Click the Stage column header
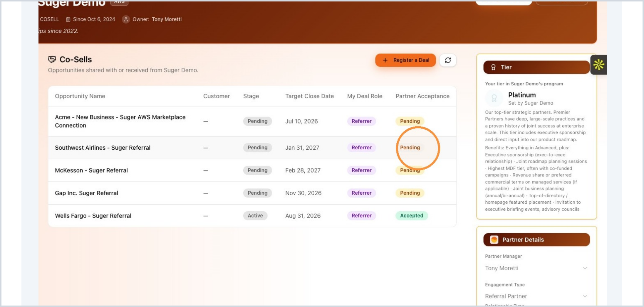Screen dimensions: 644x307 [x=251, y=96]
